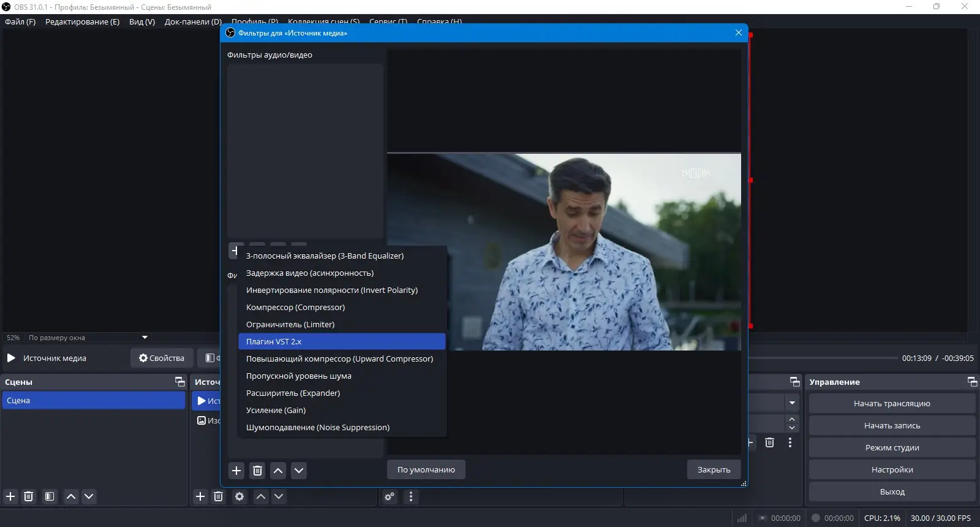Click the По умолчанию defaults button

coord(426,470)
